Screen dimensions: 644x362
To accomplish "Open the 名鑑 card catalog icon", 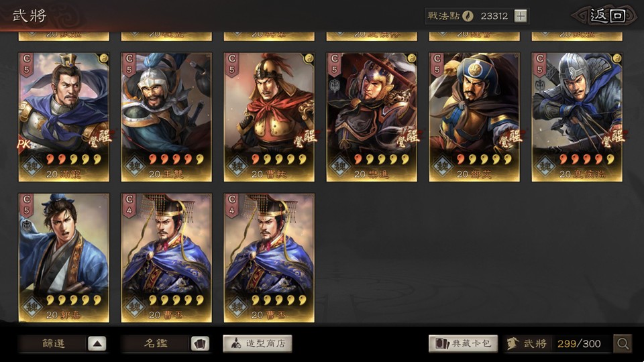I will (x=200, y=343).
